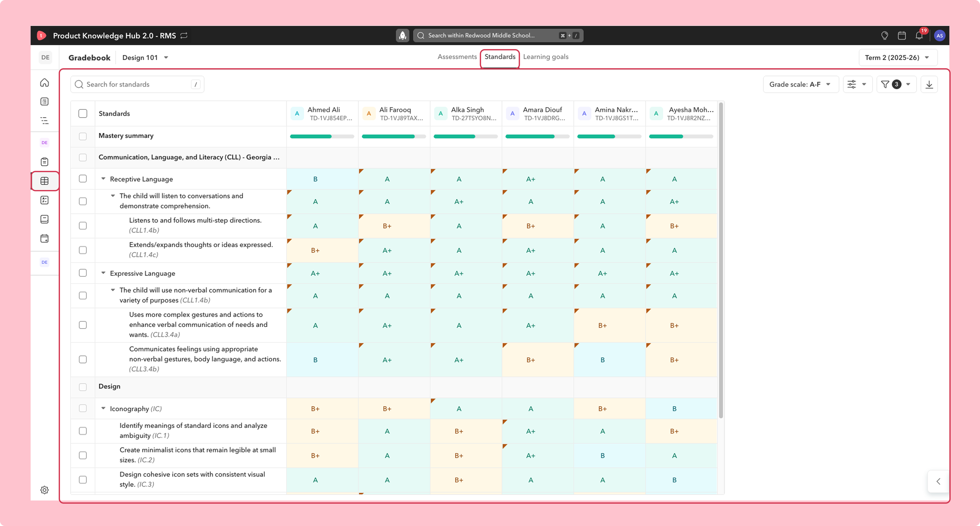
Task: Click Ahmed Ali's avatar icon
Action: (x=297, y=113)
